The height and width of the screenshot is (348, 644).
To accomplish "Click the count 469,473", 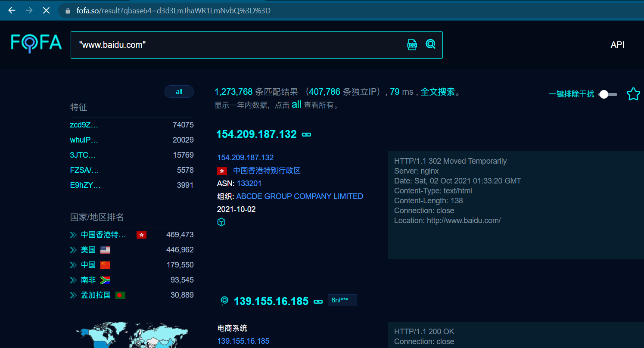I will (x=180, y=235).
